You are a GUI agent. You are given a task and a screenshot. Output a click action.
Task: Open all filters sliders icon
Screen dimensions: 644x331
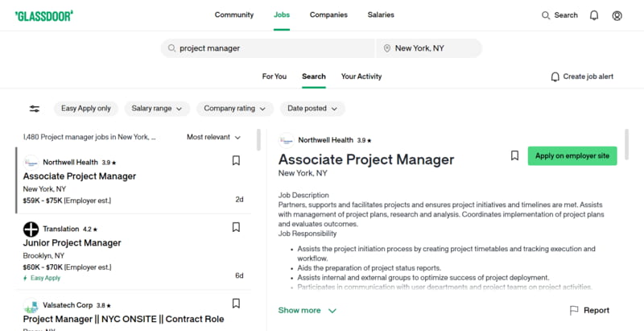[35, 109]
